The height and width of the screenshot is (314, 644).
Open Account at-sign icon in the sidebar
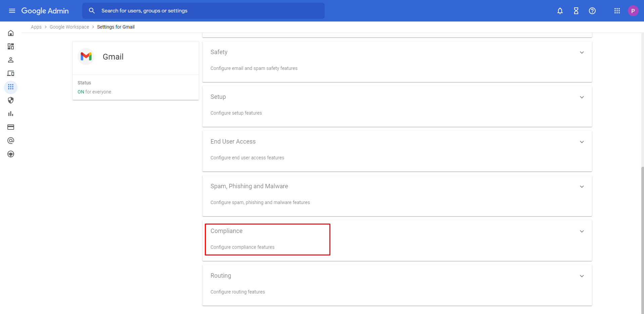coord(11,141)
